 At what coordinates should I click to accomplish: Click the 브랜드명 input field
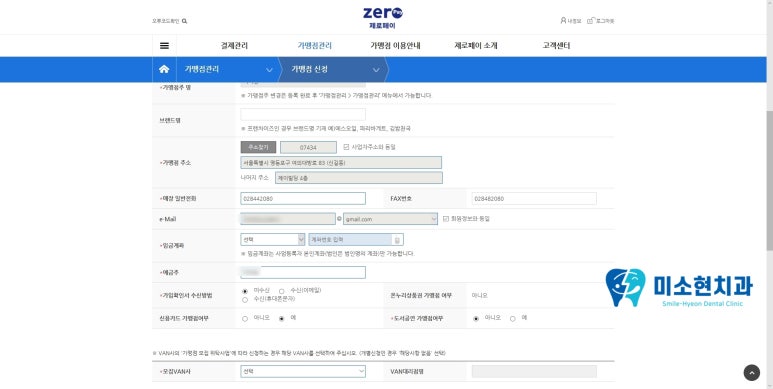pyautogui.click(x=303, y=114)
